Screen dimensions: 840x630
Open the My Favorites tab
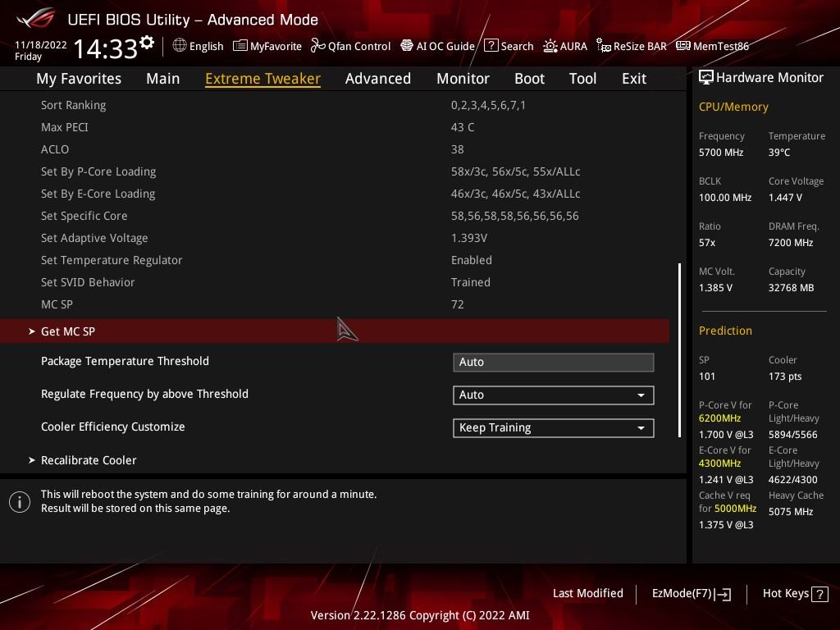pos(79,79)
